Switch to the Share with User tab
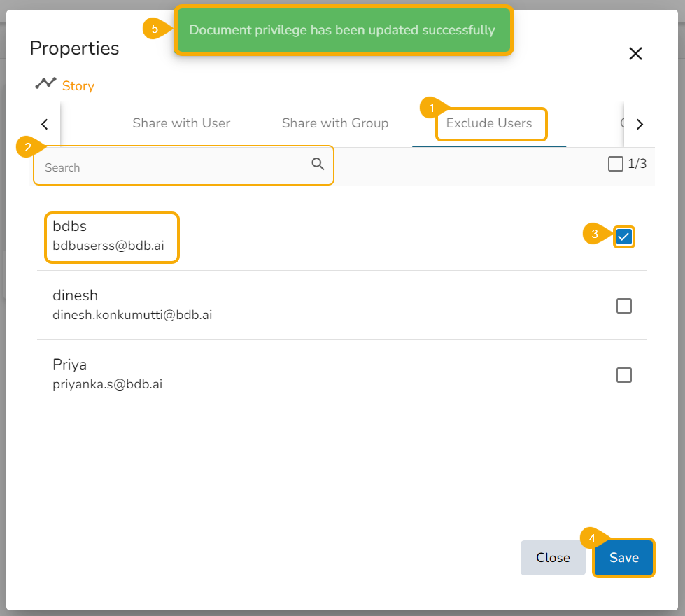The height and width of the screenshot is (616, 685). 181,123
